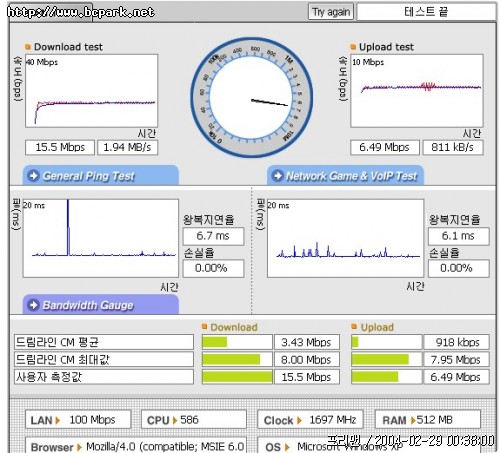The image size is (500, 453).
Task: Click the speedometer dial gauge
Action: click(252, 97)
